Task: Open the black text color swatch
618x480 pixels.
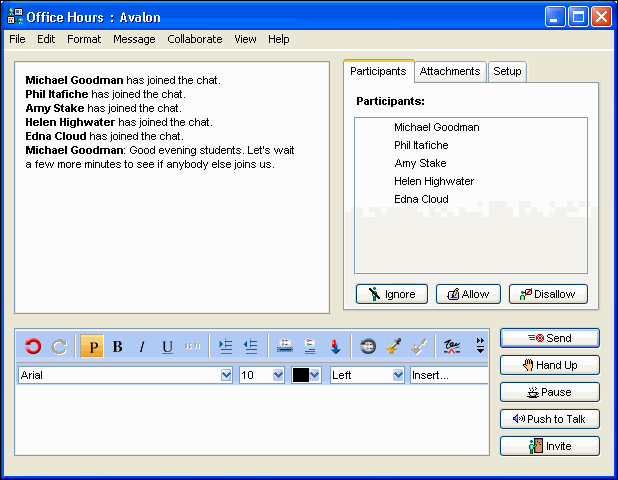Action: coord(306,375)
